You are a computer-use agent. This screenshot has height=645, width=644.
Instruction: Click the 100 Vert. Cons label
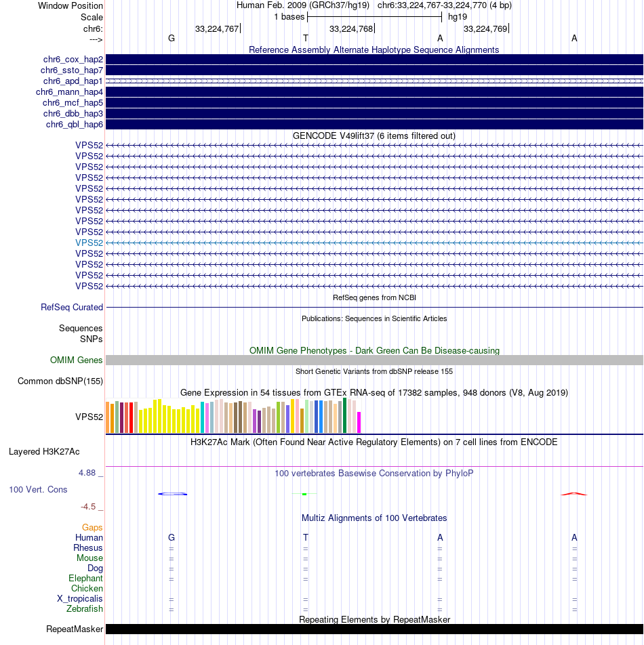click(38, 489)
